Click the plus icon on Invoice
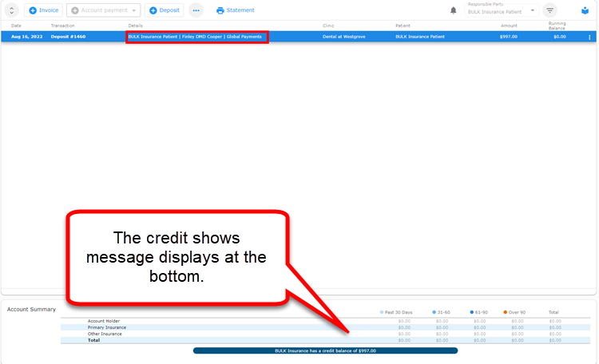This screenshot has width=599, height=364. point(33,10)
